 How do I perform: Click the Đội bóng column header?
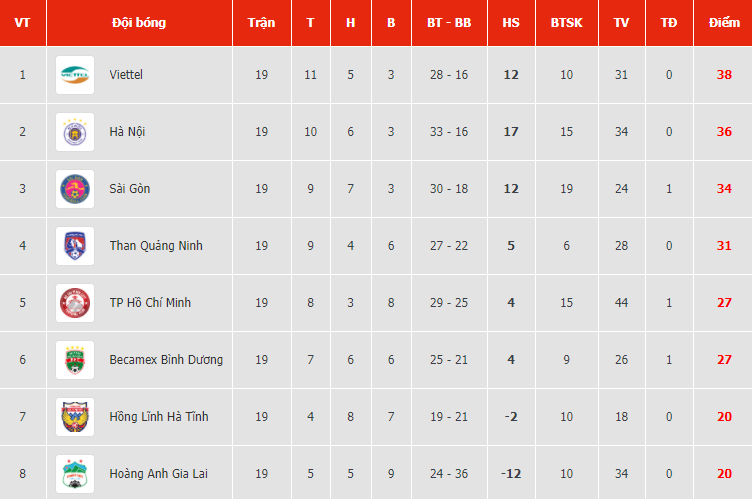139,23
